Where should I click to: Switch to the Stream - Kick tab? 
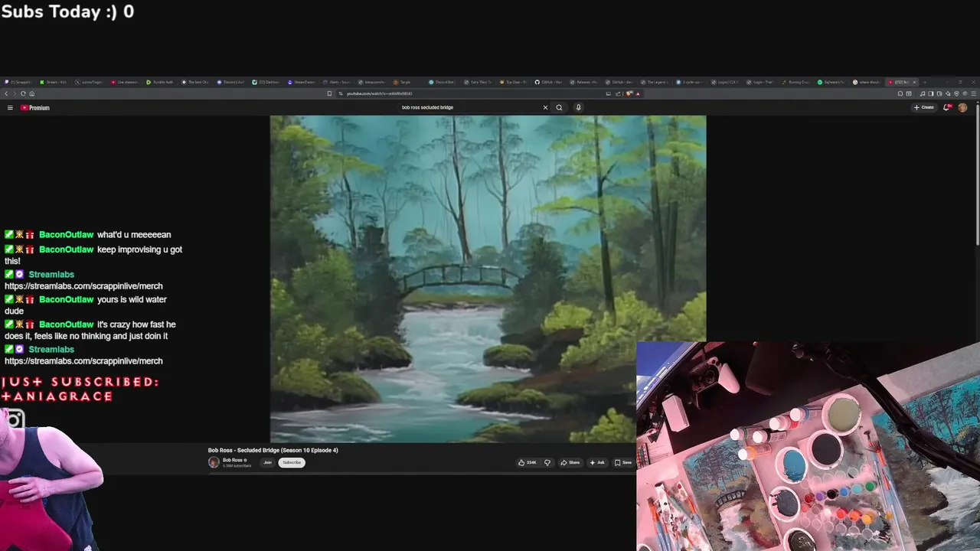[x=54, y=82]
